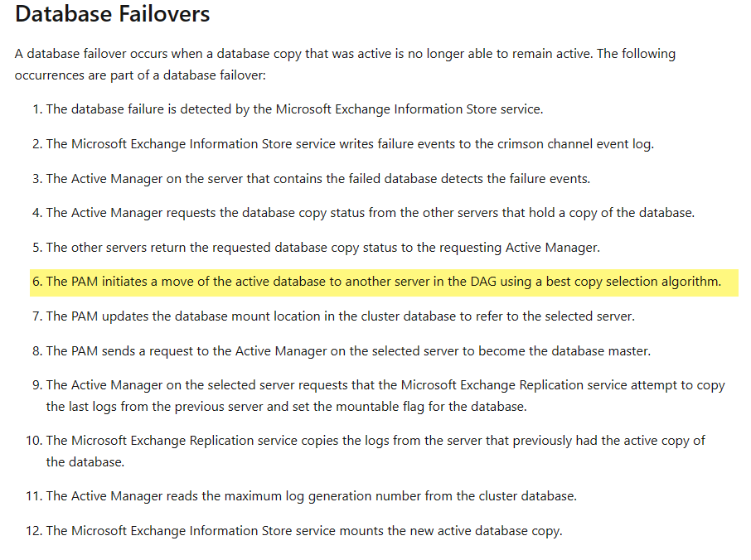The height and width of the screenshot is (560, 751).
Task: Click the highlighted step 6 about PAM move
Action: coord(384,282)
